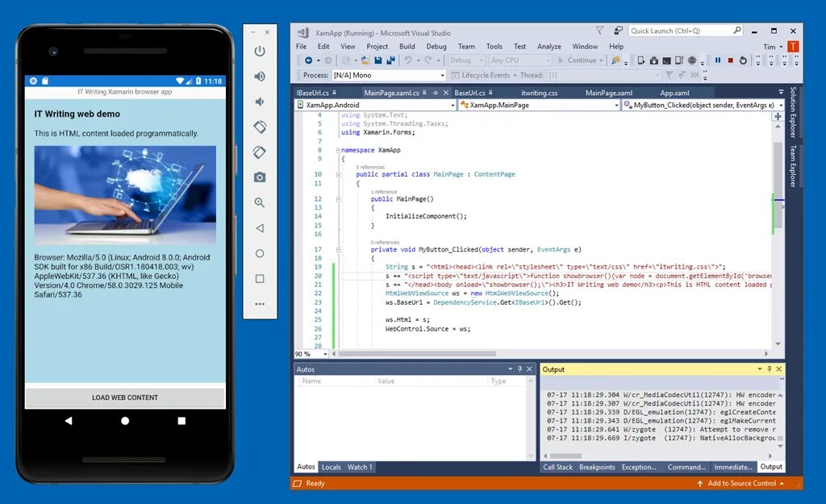Click notifications flag icon in title bar
Screen dimensions: 826x504
click(x=599, y=31)
